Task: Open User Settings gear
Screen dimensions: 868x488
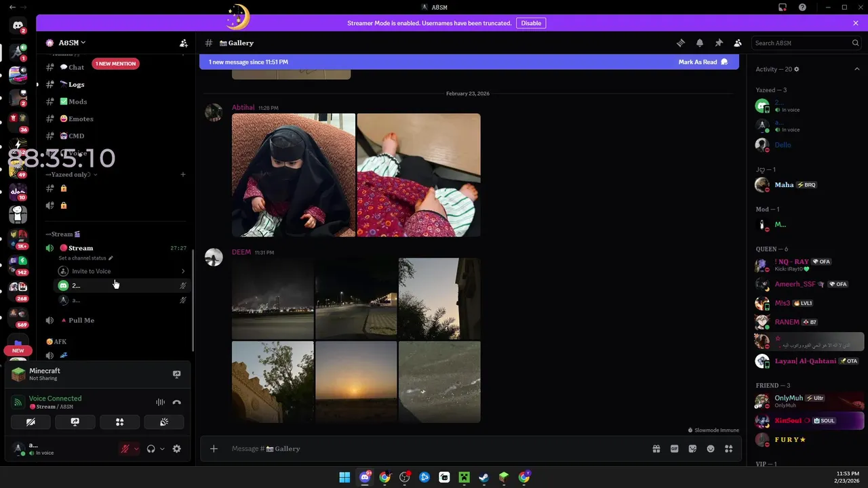Action: pos(177,449)
